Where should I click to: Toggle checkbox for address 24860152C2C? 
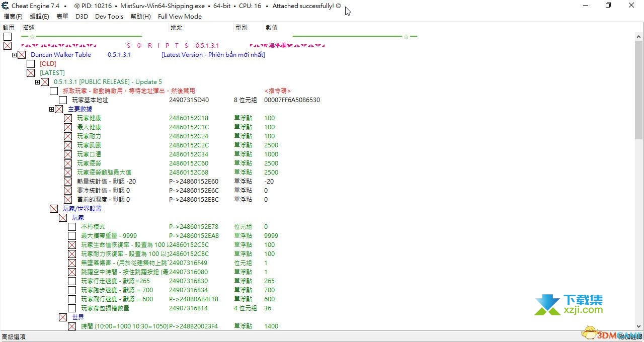(x=68, y=145)
